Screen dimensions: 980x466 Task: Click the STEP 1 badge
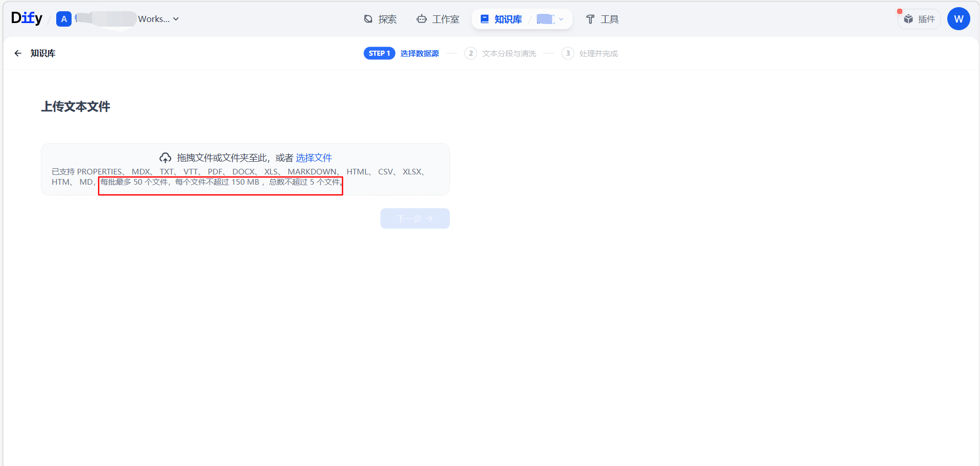[379, 53]
